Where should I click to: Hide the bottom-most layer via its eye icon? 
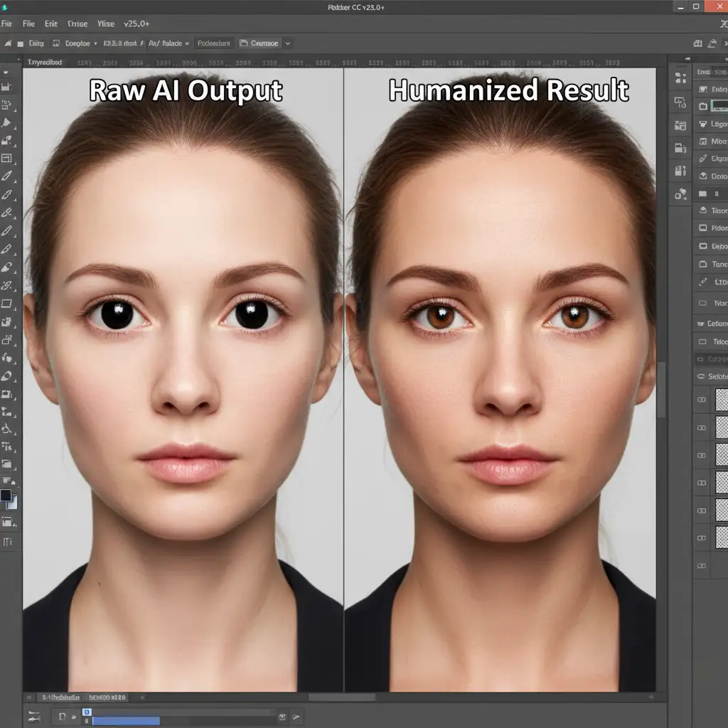702,566
